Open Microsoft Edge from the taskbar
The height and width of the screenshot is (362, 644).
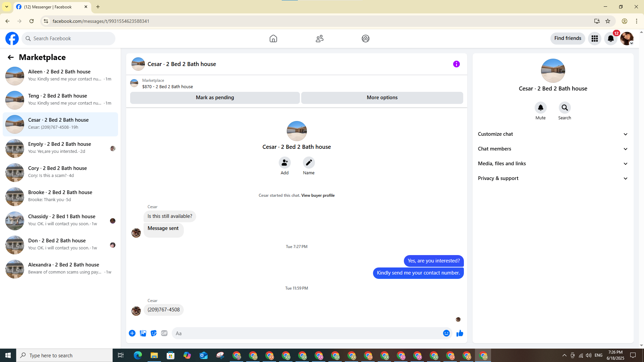pos(138,355)
